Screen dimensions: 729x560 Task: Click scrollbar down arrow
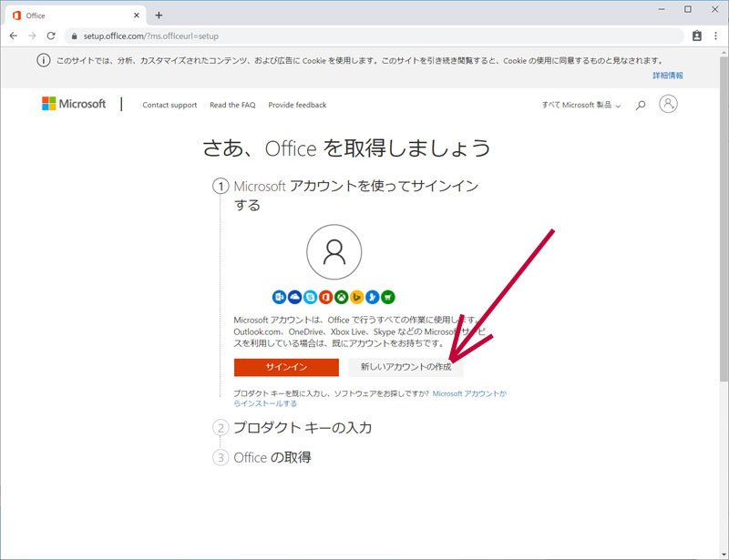pyautogui.click(x=724, y=555)
